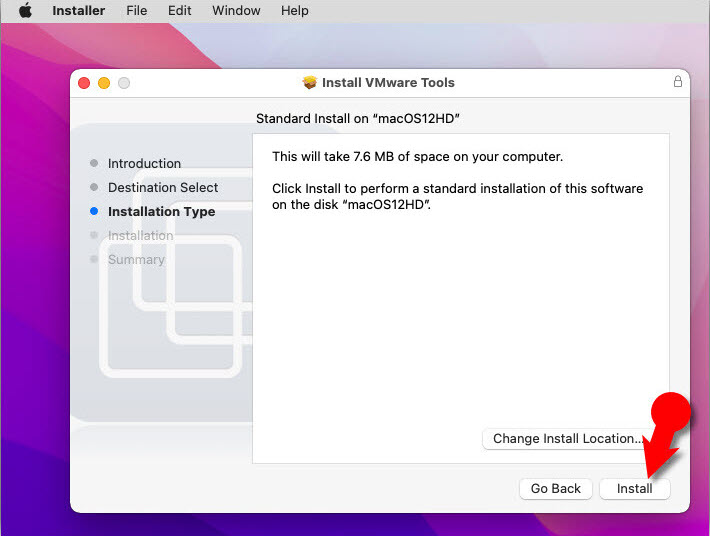
Task: Select the Introduction step in sidebar
Action: [144, 164]
